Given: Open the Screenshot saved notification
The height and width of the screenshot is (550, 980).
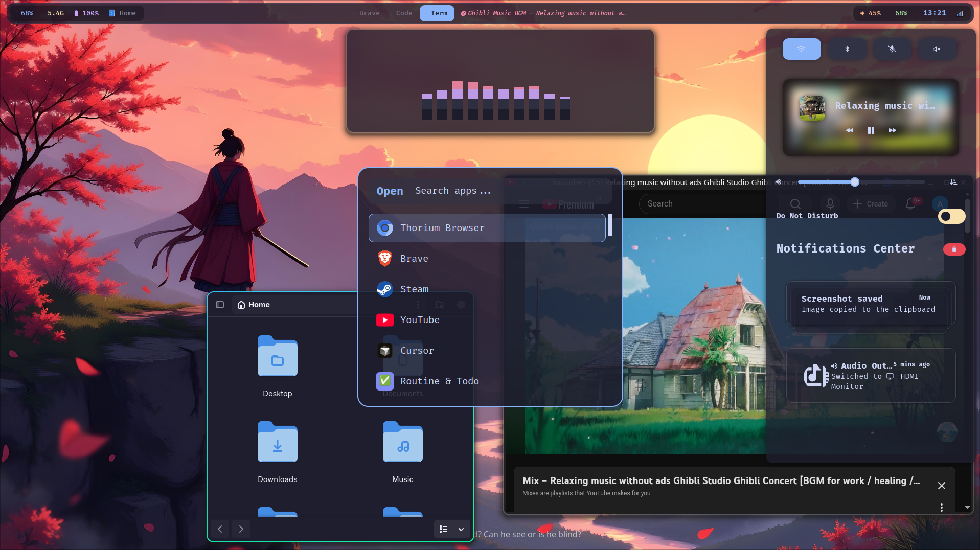Looking at the screenshot, I should tap(871, 304).
